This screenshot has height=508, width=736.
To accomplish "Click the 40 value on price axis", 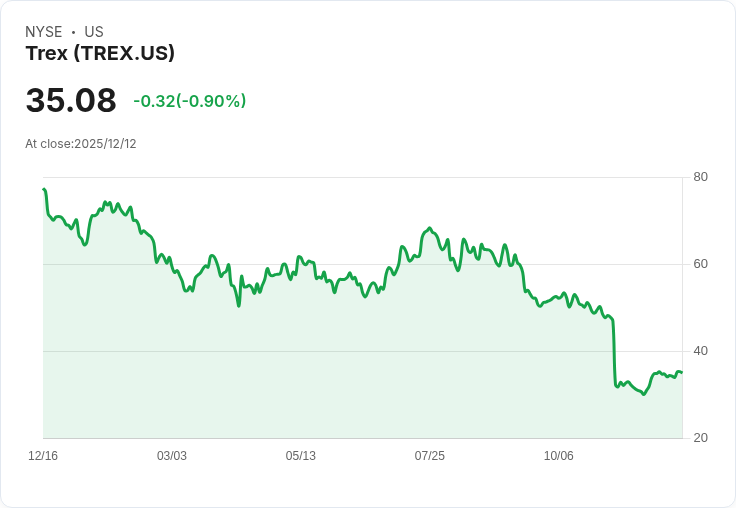I will coord(700,351).
